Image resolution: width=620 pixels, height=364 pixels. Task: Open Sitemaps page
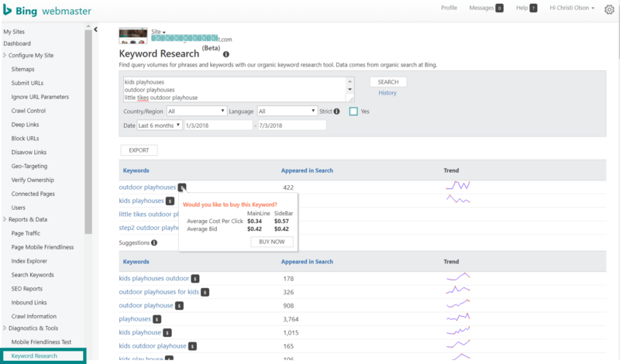click(x=22, y=69)
